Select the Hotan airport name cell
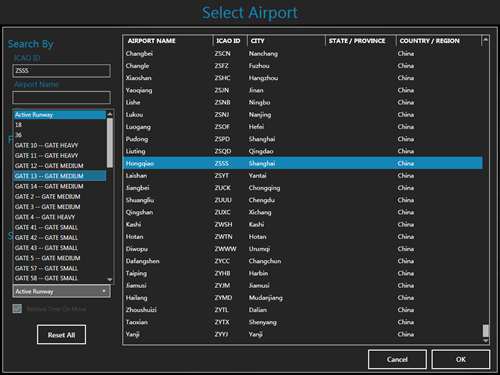The width and height of the screenshot is (500, 375). click(135, 237)
